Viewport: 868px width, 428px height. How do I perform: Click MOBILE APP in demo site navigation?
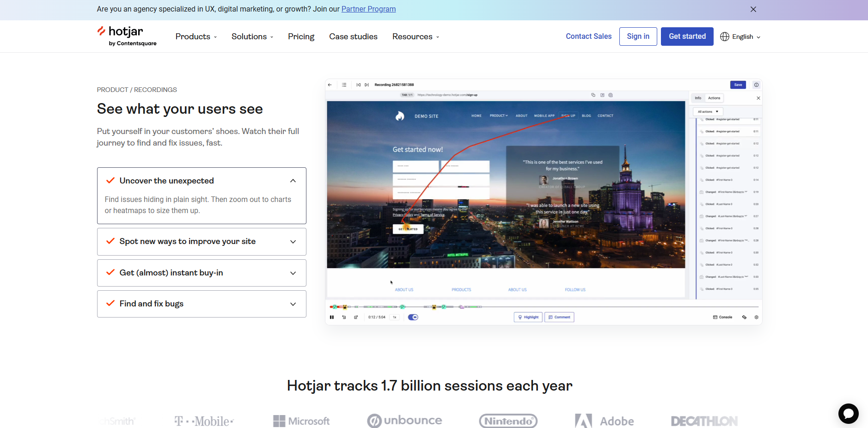(x=544, y=116)
